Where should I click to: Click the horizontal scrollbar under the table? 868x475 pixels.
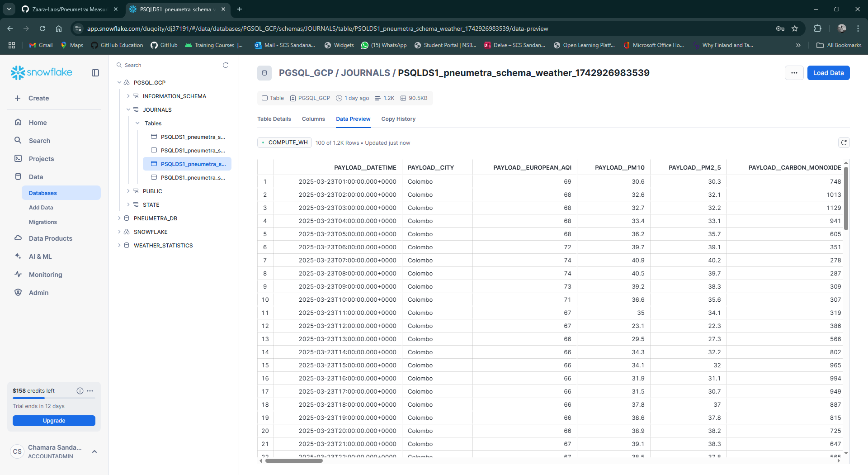click(294, 461)
